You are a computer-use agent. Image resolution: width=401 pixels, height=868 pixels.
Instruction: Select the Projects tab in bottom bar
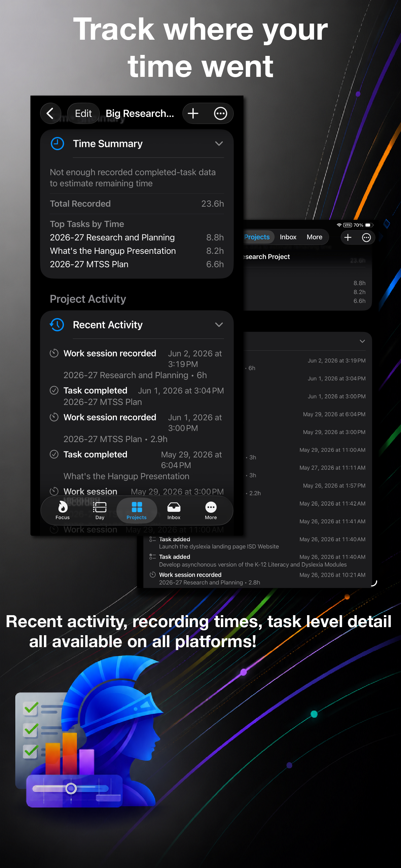(x=137, y=510)
